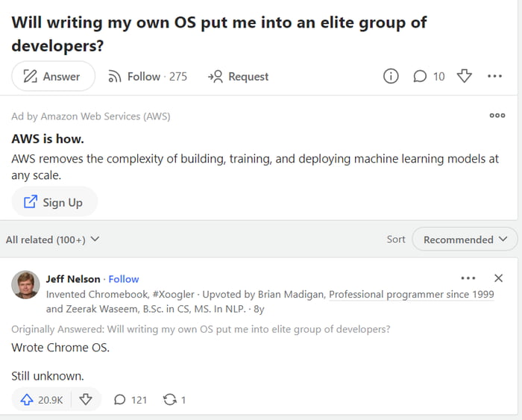
Task: Downvote Jeff Nelson's answer
Action: (x=86, y=400)
